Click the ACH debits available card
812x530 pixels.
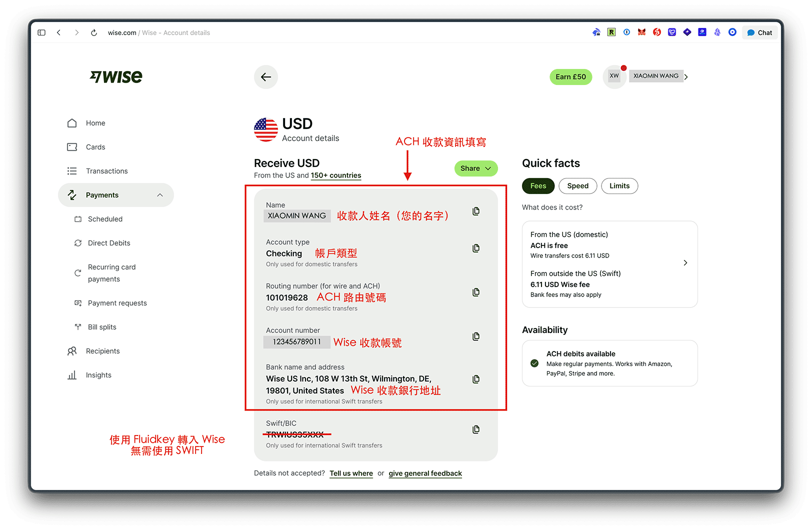point(609,363)
